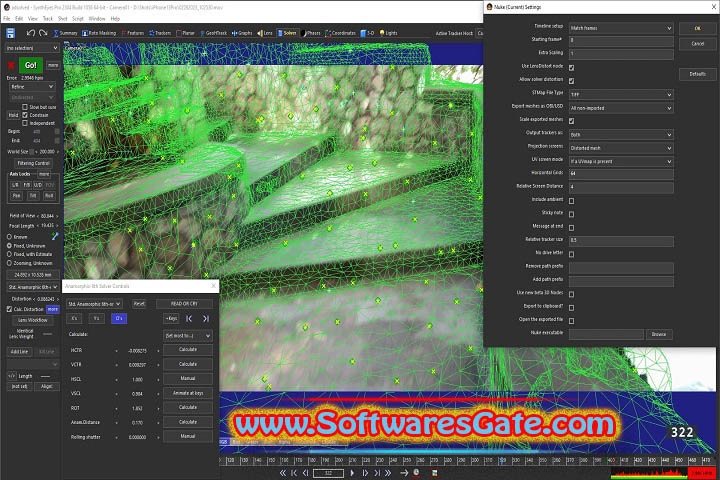The width and height of the screenshot is (720, 480).
Task: Click the undo arrow icon
Action: 31,33
